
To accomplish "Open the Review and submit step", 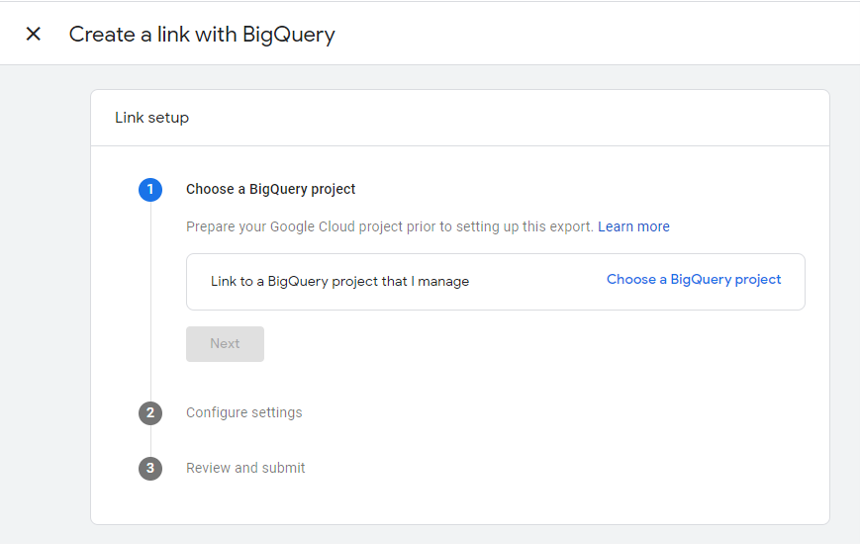I will [x=245, y=468].
